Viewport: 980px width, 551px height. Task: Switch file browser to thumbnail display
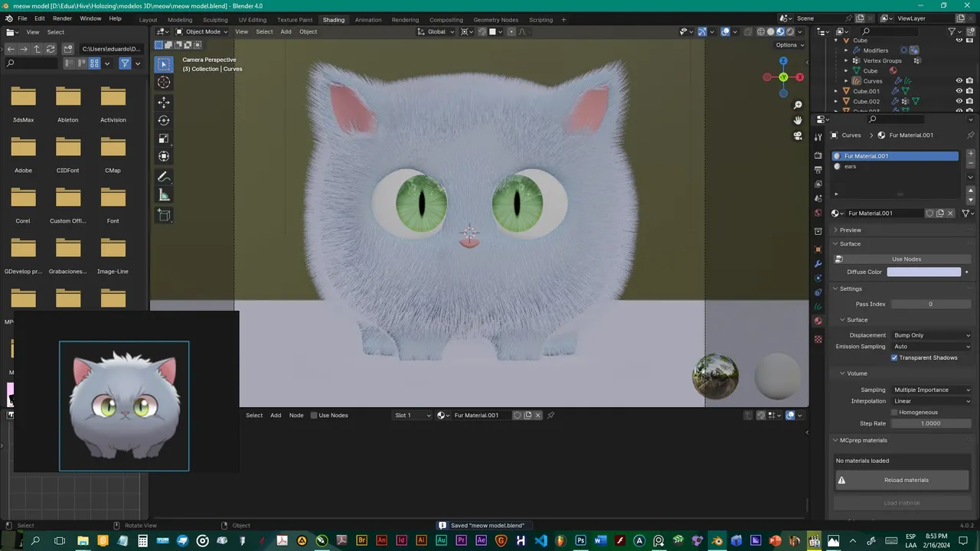(x=94, y=64)
